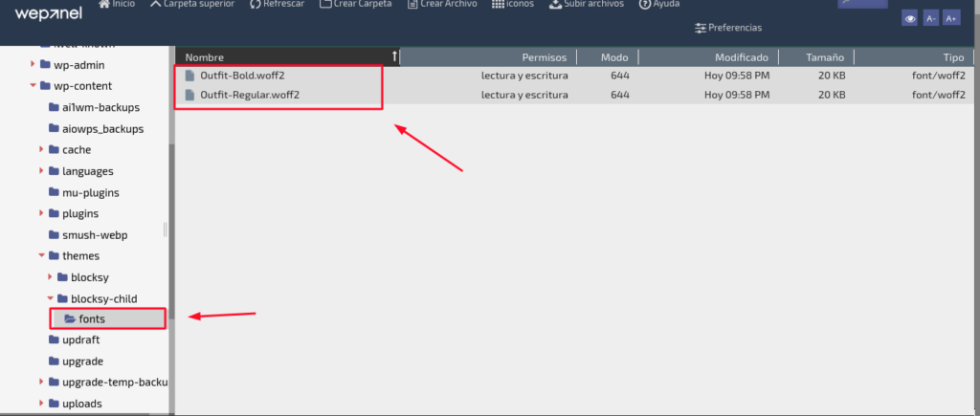Viewport: 980px width, 416px height.
Task: Create a new file with Crear Archivo
Action: point(442,4)
